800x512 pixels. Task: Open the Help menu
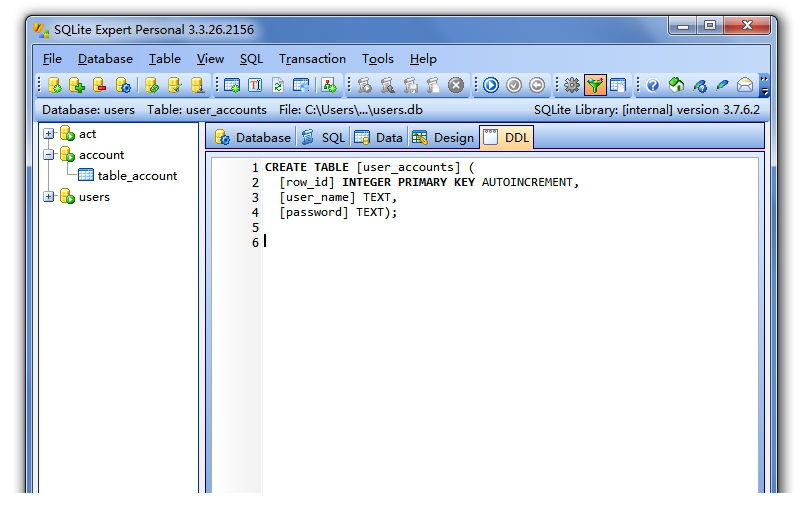pos(423,59)
